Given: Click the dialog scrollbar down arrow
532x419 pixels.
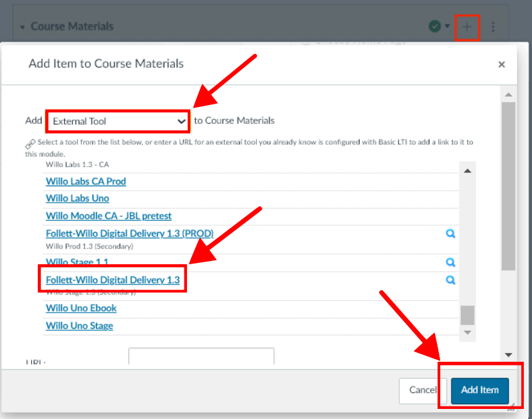Looking at the screenshot, I should point(508,355).
